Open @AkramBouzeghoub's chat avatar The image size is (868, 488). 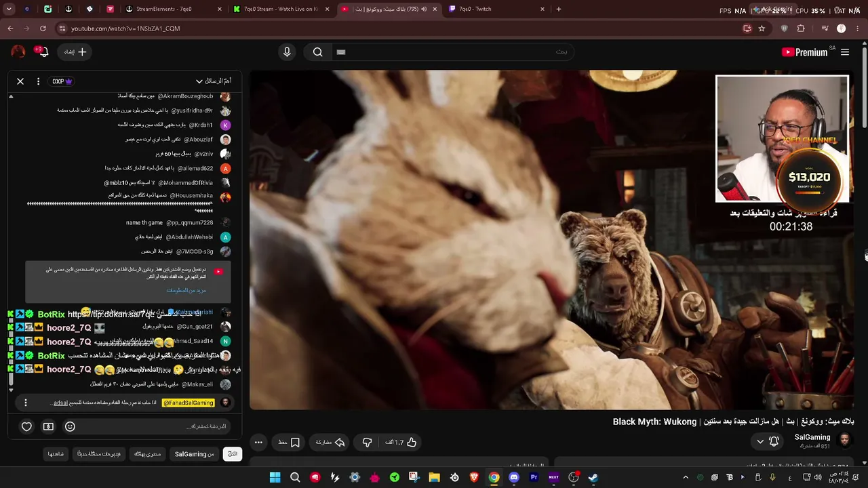(x=226, y=96)
